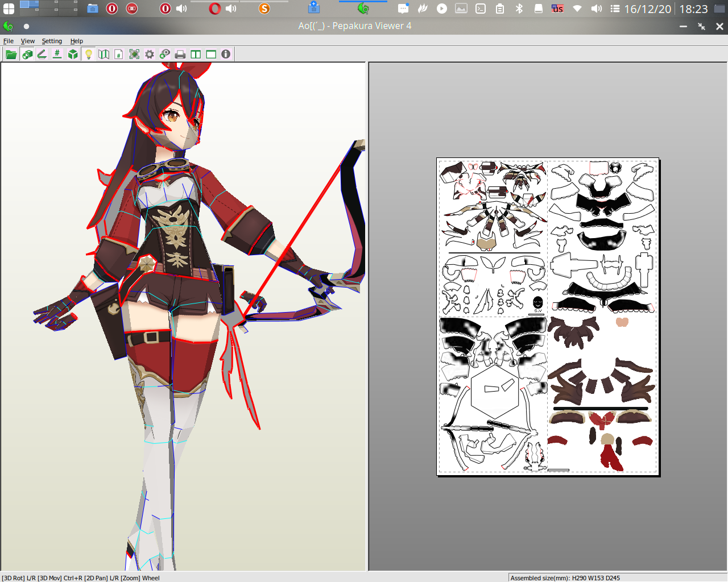Enable the two-pane split layout view
Image resolution: width=728 pixels, height=582 pixels.
pyautogui.click(x=195, y=54)
